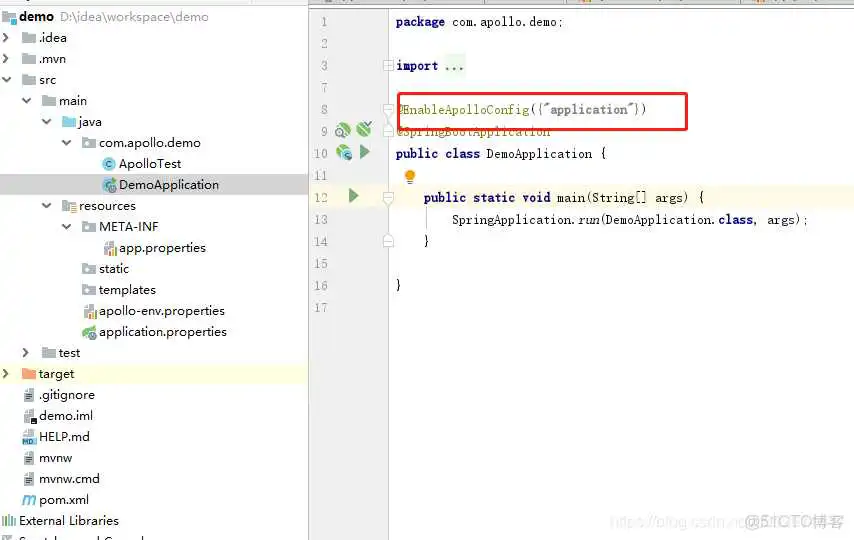
Task: Click the magnifier gutter icon on line 9
Action: [343, 130]
